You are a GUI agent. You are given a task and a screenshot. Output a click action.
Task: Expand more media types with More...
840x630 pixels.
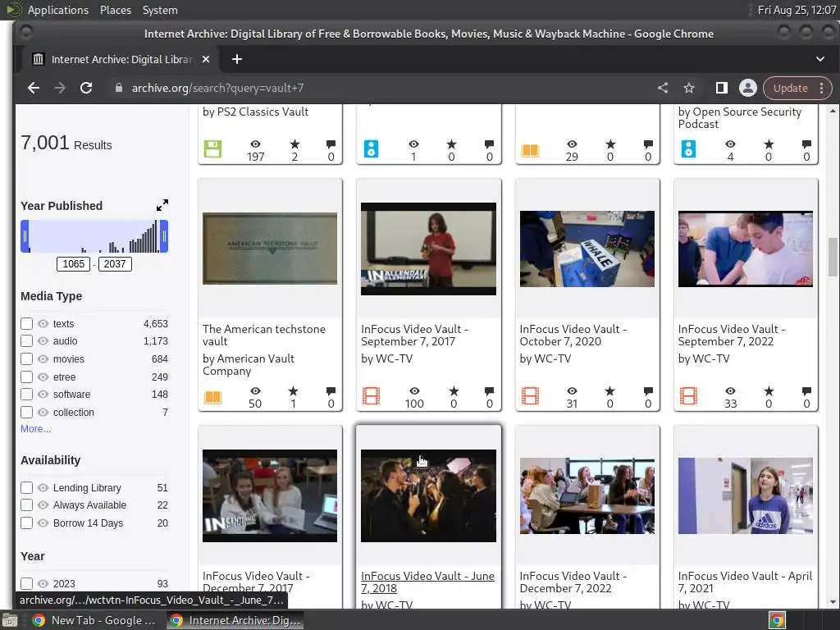coord(36,428)
